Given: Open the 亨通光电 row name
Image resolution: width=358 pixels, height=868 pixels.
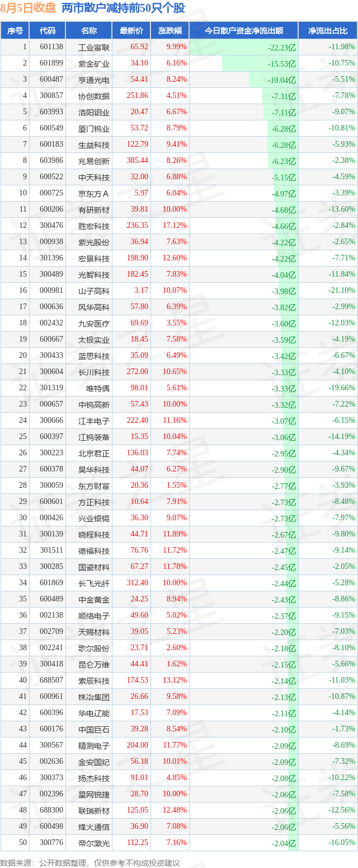Looking at the screenshot, I should (94, 80).
